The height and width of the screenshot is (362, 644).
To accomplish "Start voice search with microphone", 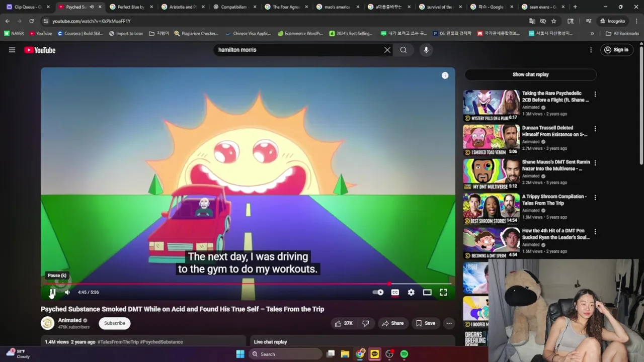I will [426, 50].
